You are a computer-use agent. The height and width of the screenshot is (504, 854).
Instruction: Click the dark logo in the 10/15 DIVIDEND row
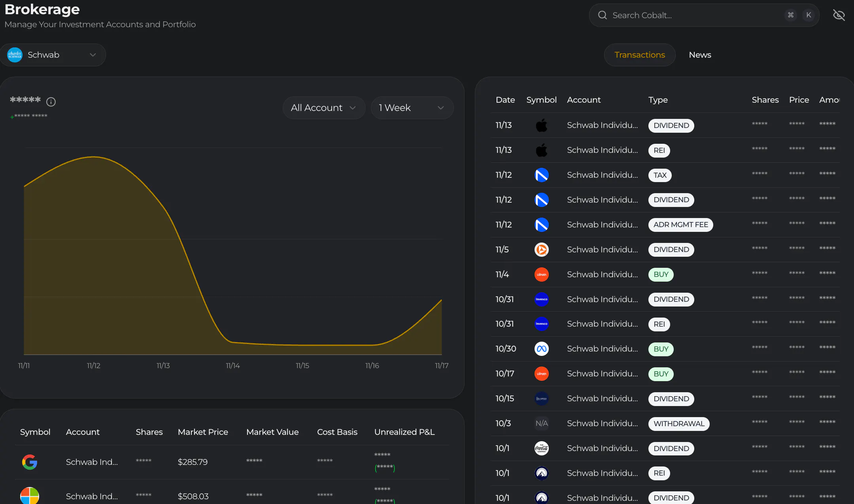[x=541, y=399]
